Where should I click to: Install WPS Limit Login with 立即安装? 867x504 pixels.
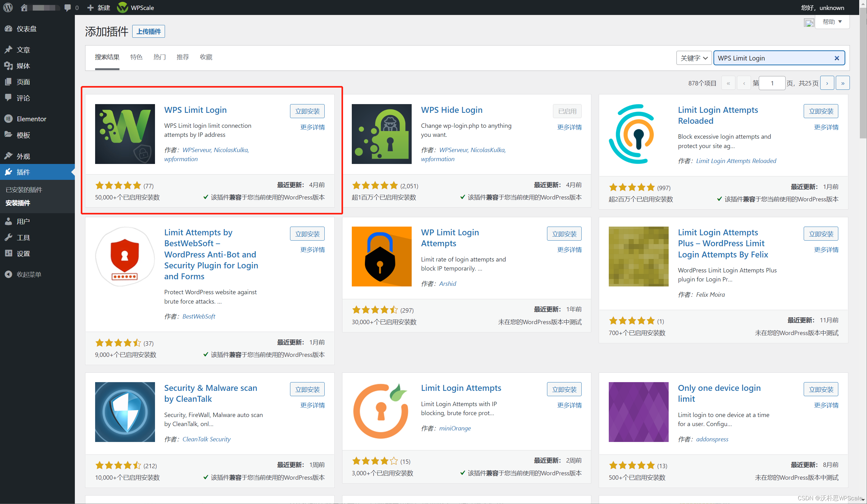(307, 111)
